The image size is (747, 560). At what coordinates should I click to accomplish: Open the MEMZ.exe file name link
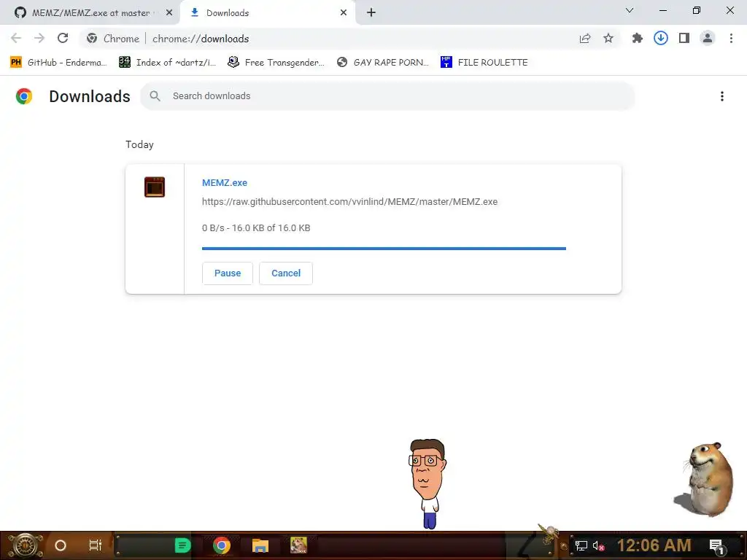tap(225, 183)
